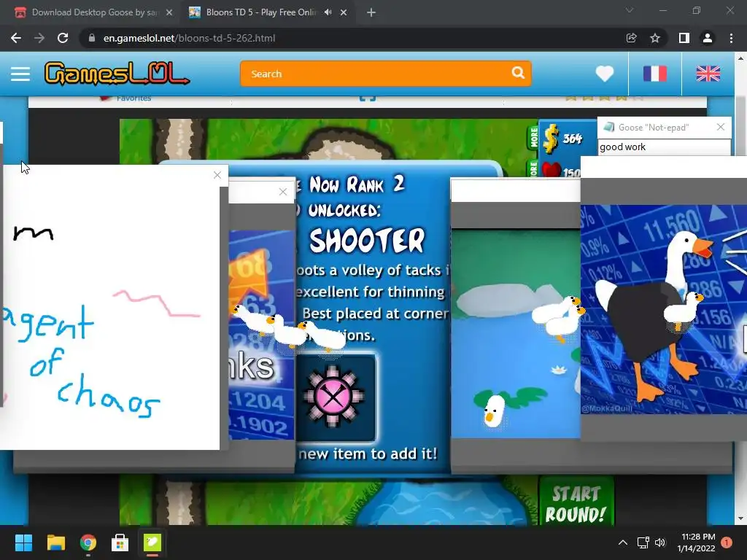Mute the Bloons TD 5 tab audio
Screen dimensions: 747x560
click(328, 12)
